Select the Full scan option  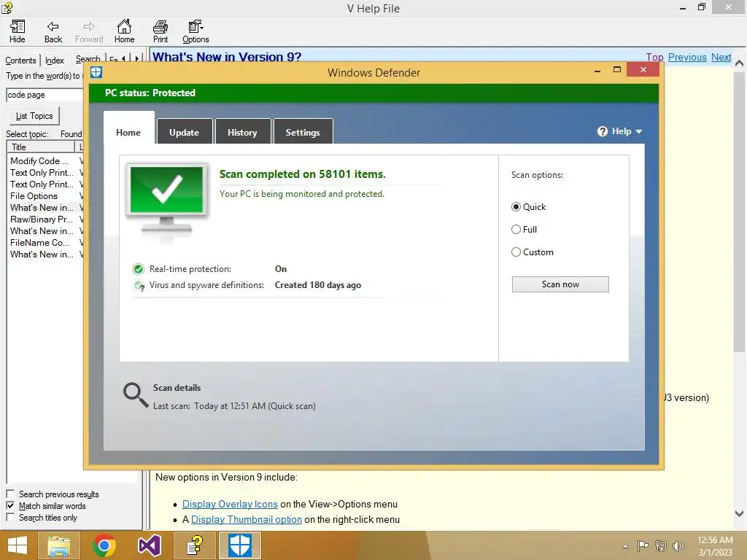click(516, 230)
